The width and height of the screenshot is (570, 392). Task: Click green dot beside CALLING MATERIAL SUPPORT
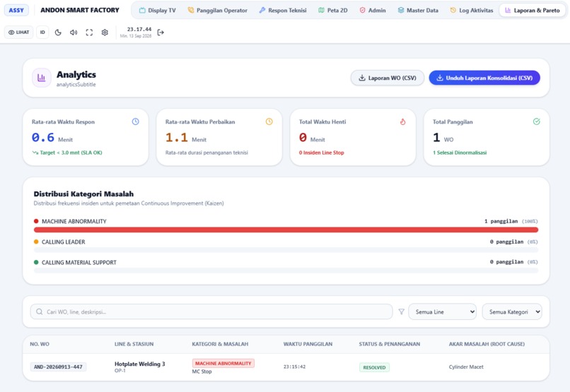[36, 262]
